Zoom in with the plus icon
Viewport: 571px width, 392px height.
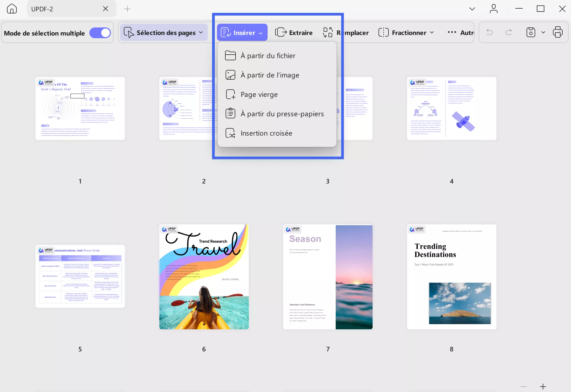(x=543, y=387)
